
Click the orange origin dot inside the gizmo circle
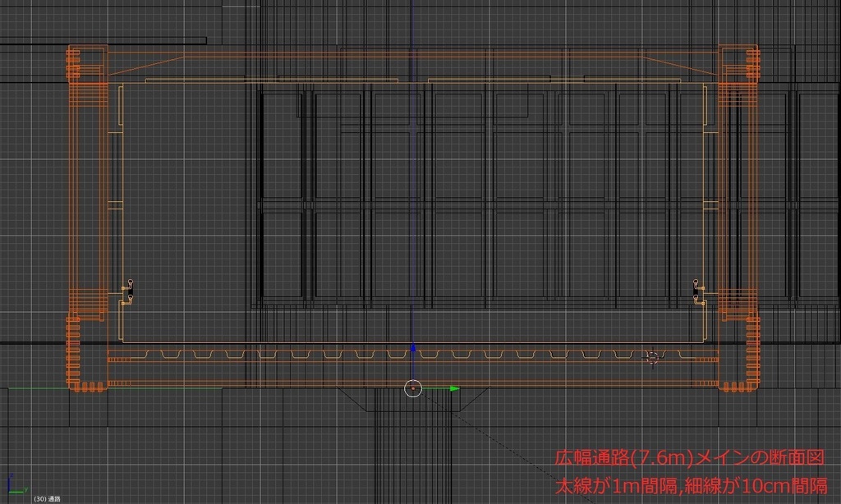click(413, 389)
